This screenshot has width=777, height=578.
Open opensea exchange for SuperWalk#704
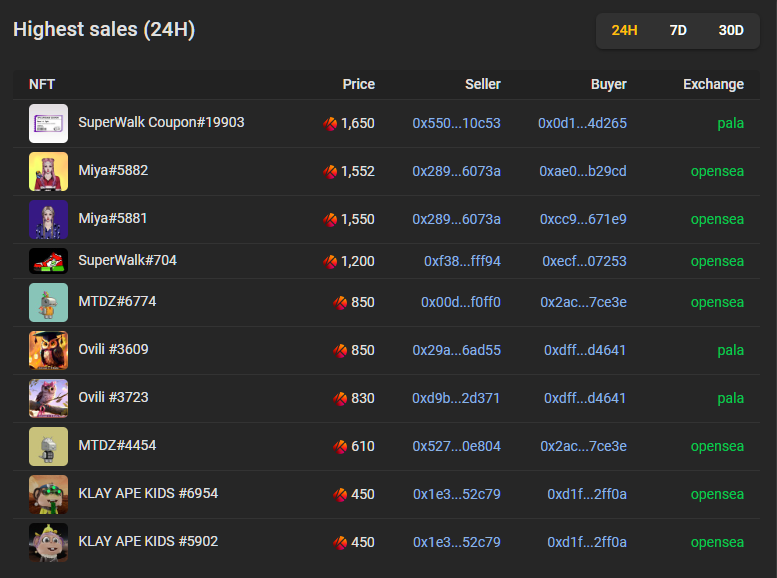[x=717, y=261]
